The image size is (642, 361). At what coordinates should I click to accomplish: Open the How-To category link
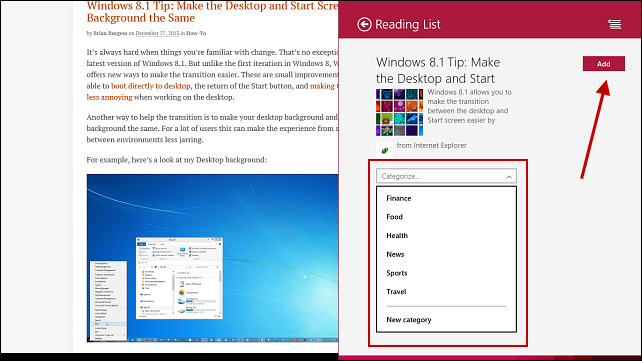196,33
